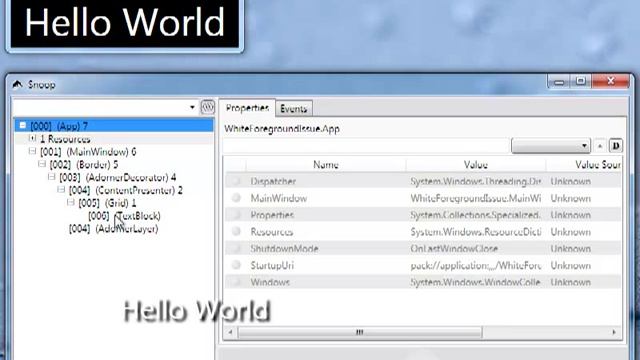This screenshot has height=360, width=640.
Task: Click the Snoop app icon in title bar
Action: coord(17,84)
